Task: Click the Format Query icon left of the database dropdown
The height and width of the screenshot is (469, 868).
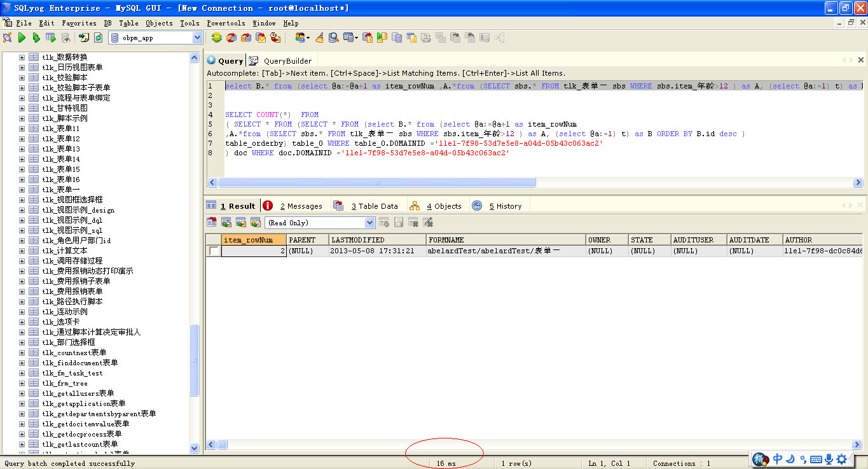Action: tap(83, 38)
